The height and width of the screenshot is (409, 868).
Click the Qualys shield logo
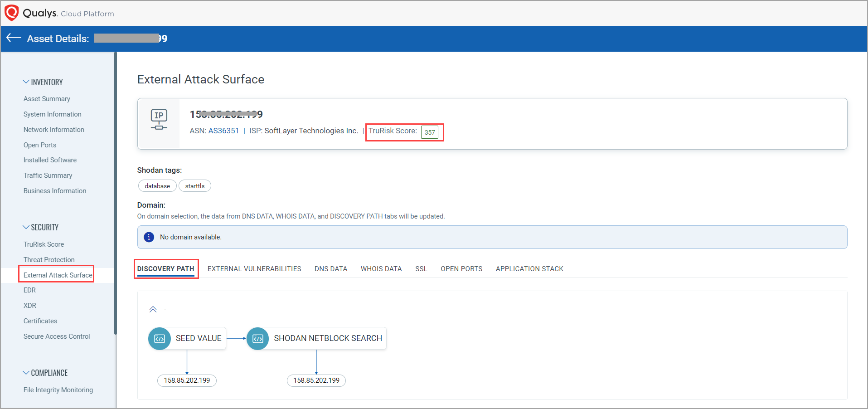11,13
